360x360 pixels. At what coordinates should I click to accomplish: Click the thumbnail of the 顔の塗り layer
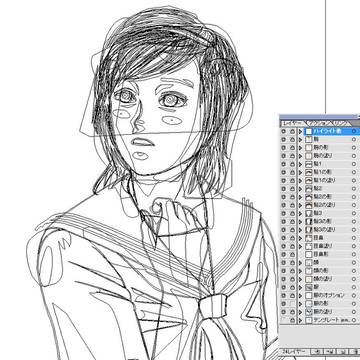(309, 279)
